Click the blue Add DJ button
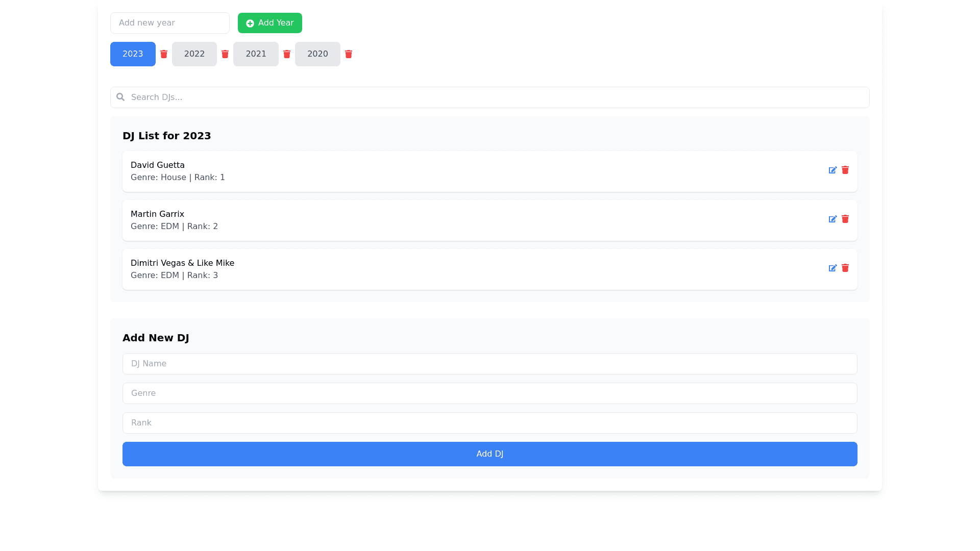 [x=490, y=454]
